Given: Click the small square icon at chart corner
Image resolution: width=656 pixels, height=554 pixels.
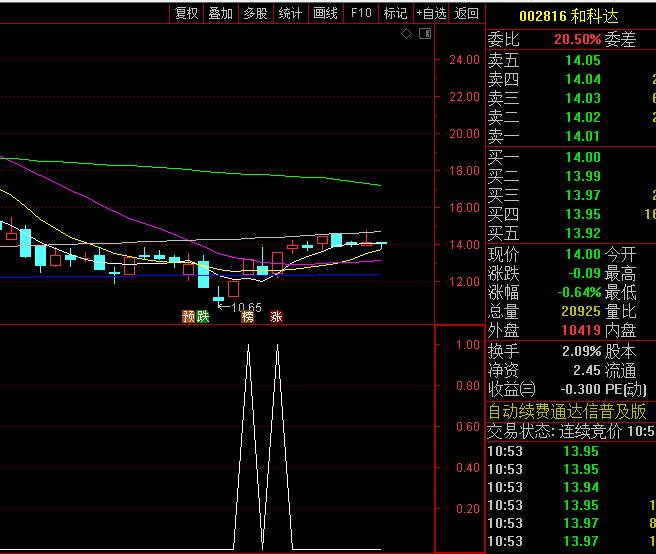Looking at the screenshot, I should pyautogui.click(x=425, y=34).
